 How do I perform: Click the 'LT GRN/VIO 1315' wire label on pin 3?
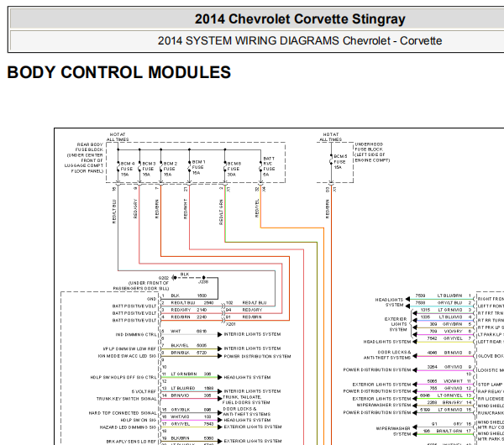click(441, 310)
